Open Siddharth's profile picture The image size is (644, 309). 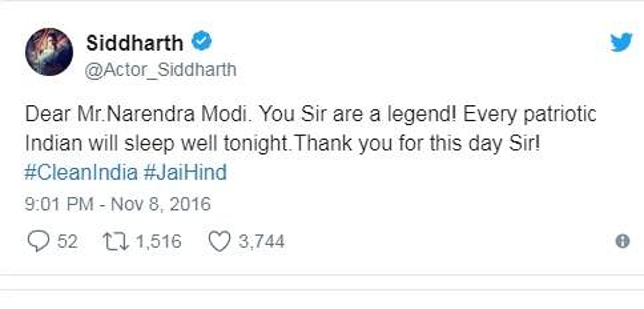coord(49,52)
